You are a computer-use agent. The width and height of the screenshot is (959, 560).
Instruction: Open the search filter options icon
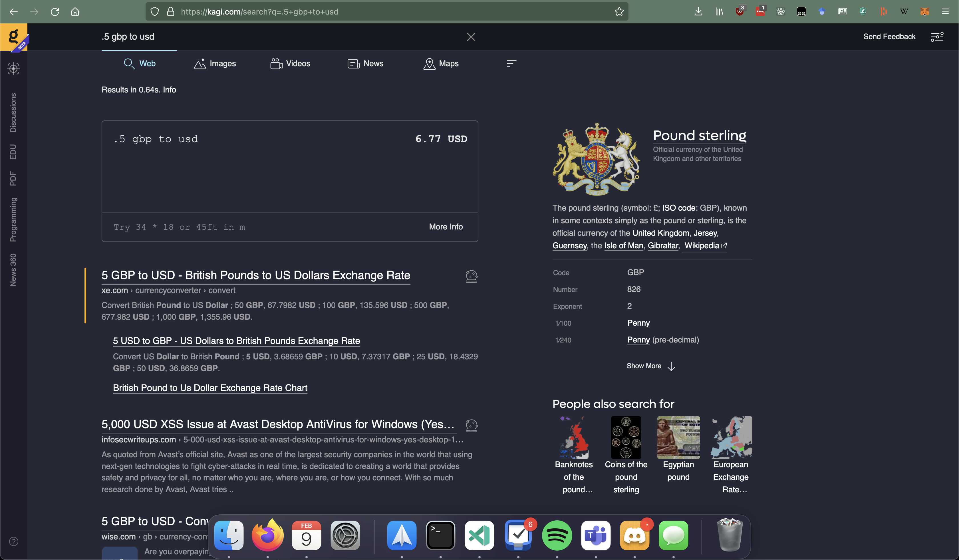[x=511, y=64]
